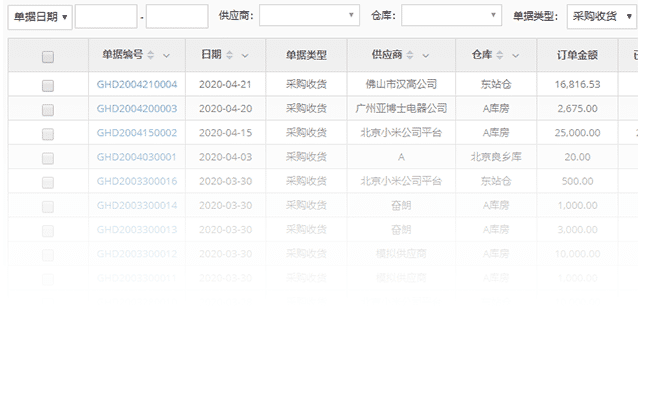Click the end date input field

pos(177,17)
